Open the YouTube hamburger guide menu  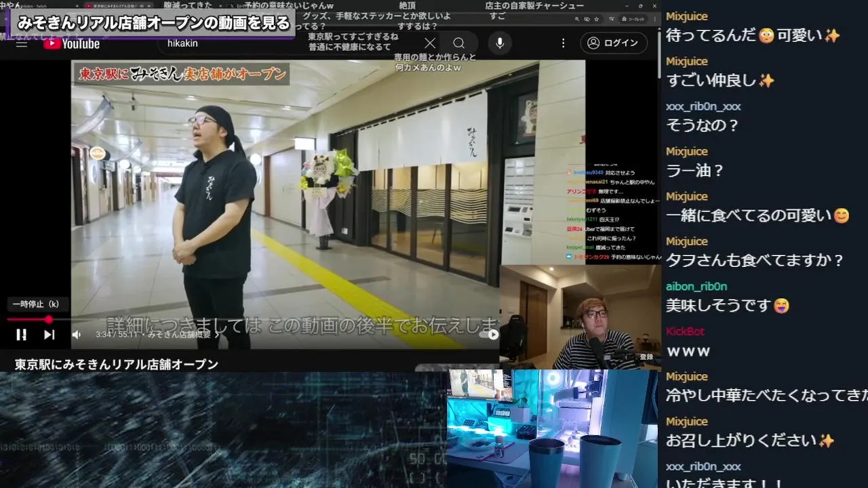point(22,43)
